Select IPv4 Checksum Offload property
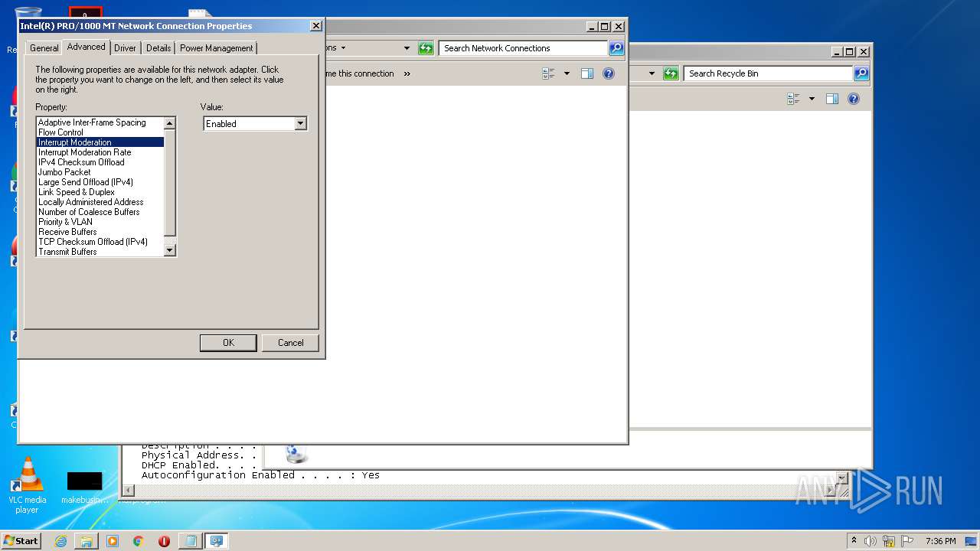The width and height of the screenshot is (980, 551). pyautogui.click(x=100, y=162)
